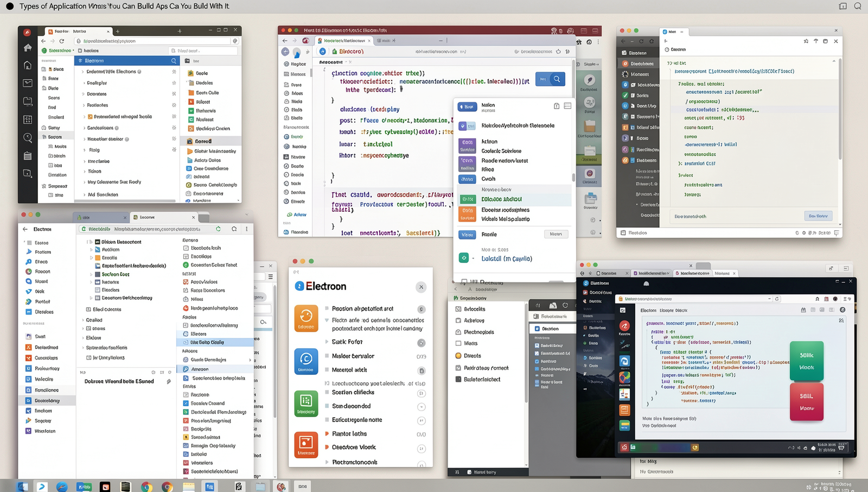Click the magnifier icon in the top-left dark sidebar
The image size is (868, 492).
pyautogui.click(x=27, y=138)
